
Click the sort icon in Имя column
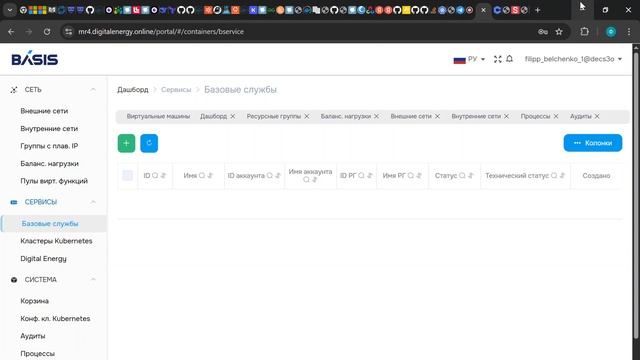point(210,176)
